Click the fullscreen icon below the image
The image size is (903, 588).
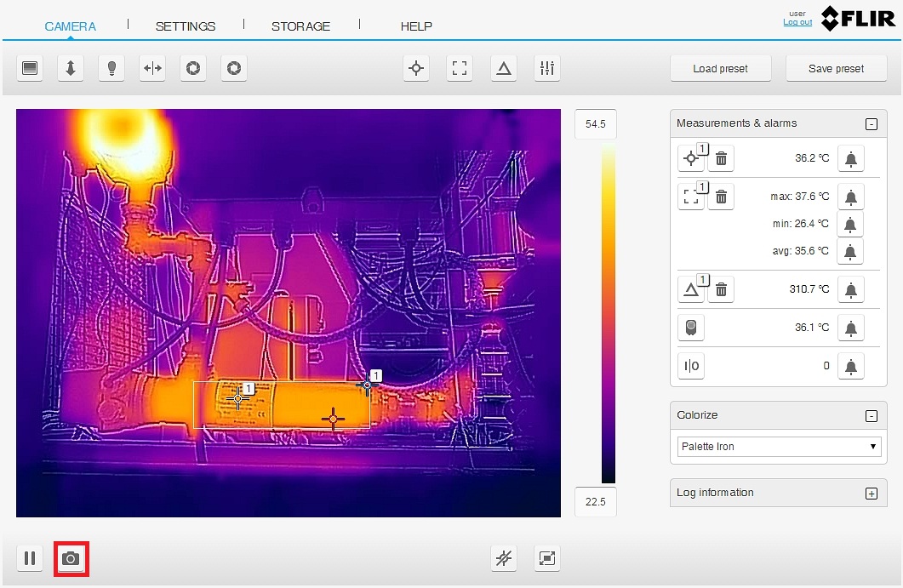(x=547, y=559)
